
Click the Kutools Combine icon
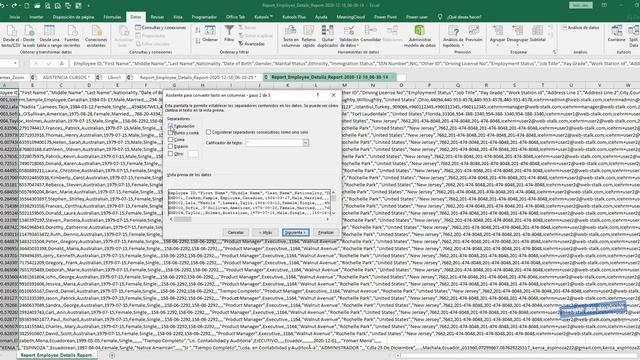coord(616,33)
